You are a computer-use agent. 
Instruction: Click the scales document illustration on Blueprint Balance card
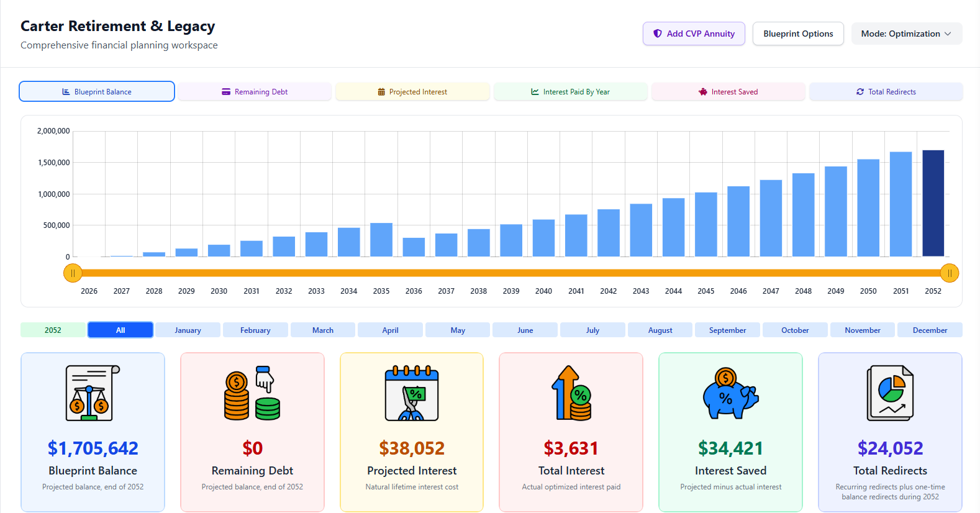pyautogui.click(x=93, y=393)
